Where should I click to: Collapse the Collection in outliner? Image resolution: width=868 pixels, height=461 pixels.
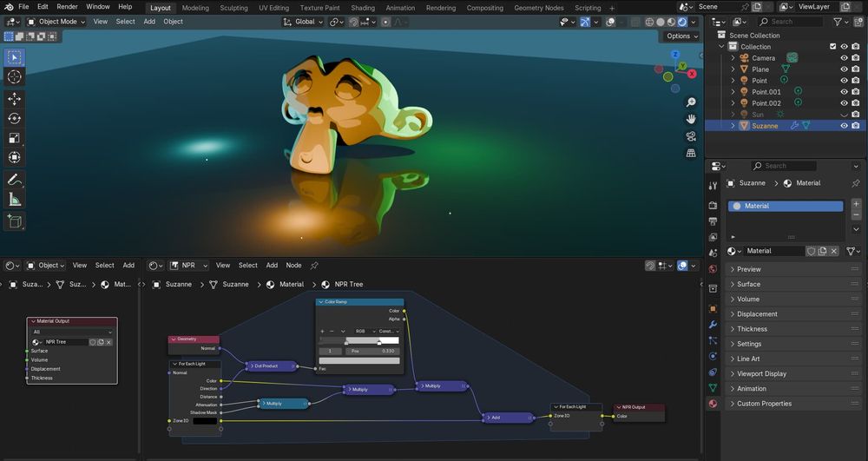point(722,47)
